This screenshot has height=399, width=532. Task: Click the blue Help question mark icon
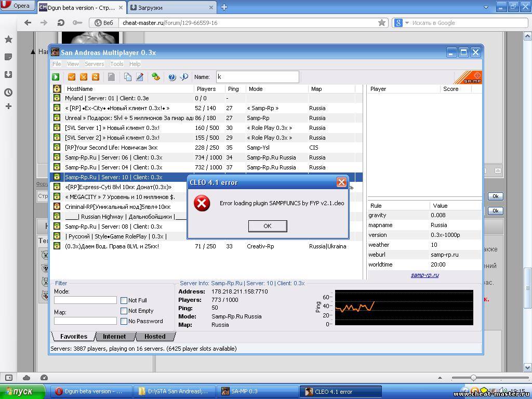[172, 77]
